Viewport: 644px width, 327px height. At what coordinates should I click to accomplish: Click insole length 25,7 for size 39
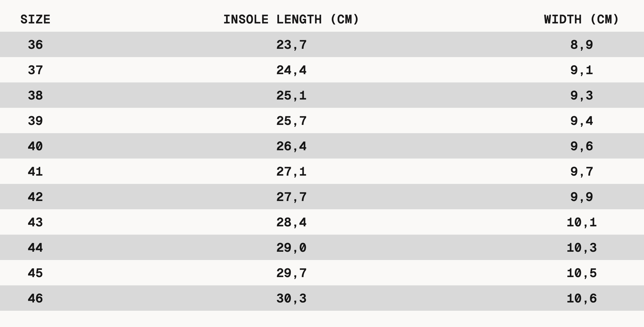pos(291,121)
